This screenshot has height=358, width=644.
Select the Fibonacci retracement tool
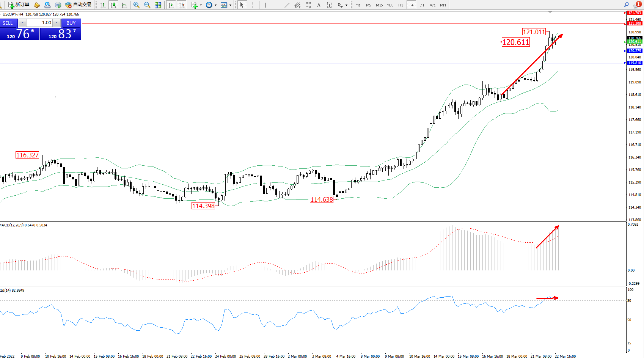308,5
